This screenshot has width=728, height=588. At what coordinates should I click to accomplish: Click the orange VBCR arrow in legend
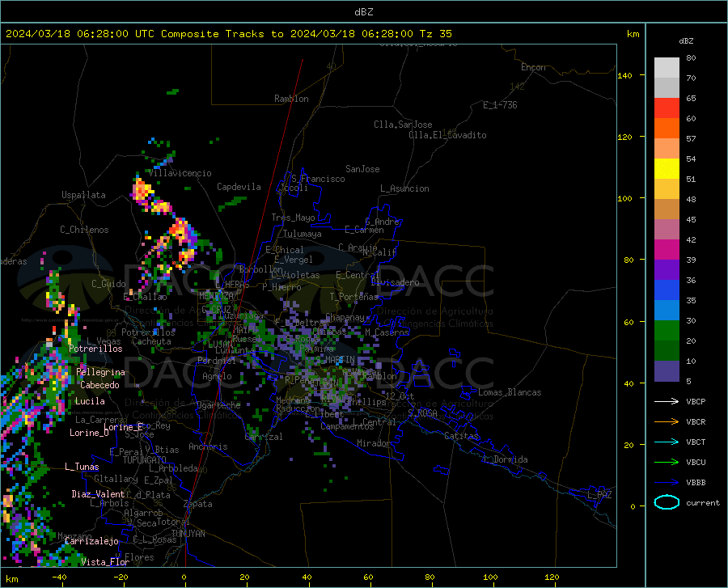coord(667,422)
